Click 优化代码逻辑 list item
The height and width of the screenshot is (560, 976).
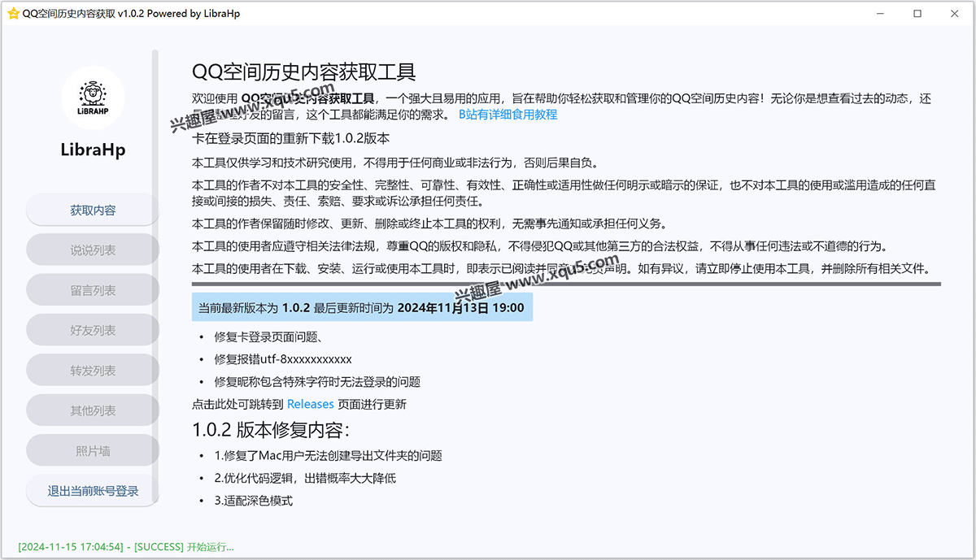tap(305, 479)
